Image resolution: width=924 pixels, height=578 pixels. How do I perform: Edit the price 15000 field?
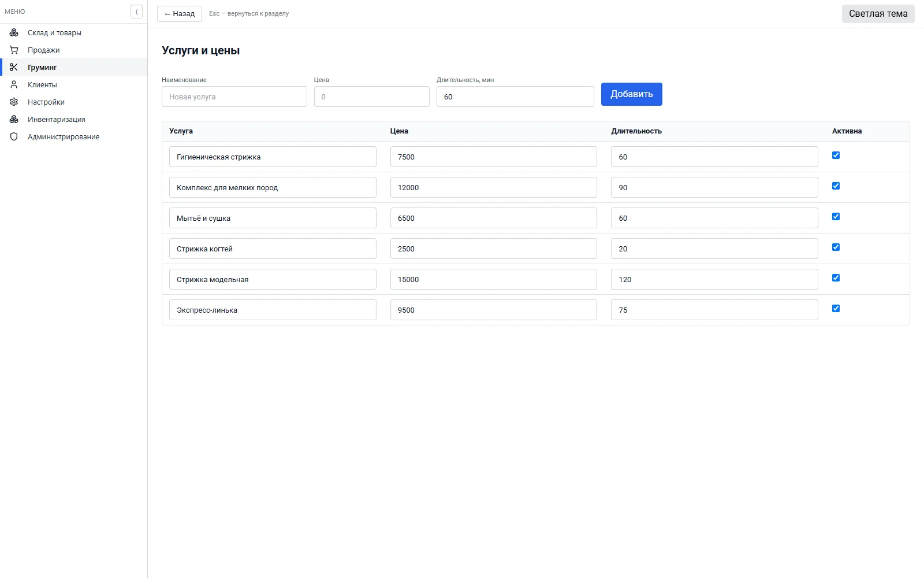pyautogui.click(x=494, y=279)
